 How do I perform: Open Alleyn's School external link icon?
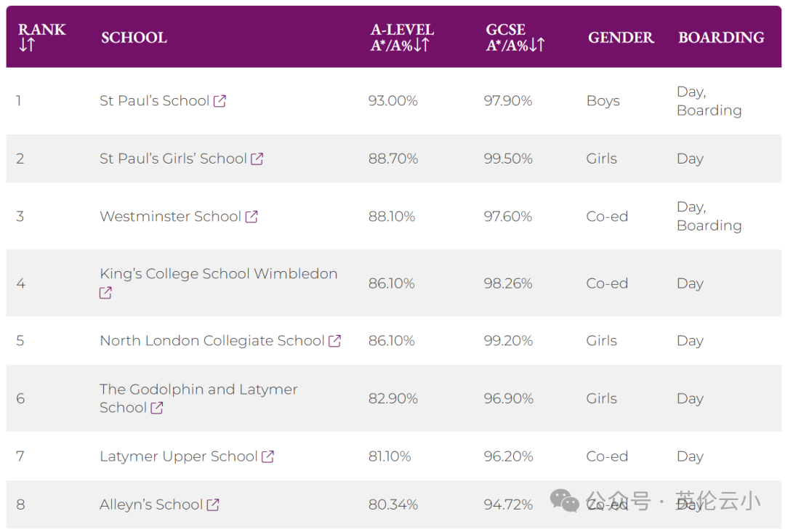(x=213, y=504)
